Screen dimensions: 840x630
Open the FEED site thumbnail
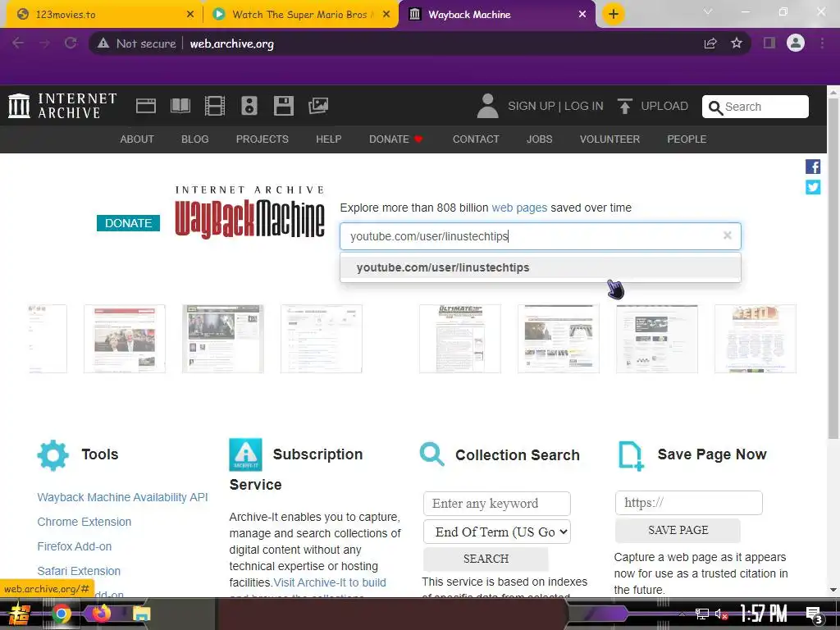click(755, 339)
